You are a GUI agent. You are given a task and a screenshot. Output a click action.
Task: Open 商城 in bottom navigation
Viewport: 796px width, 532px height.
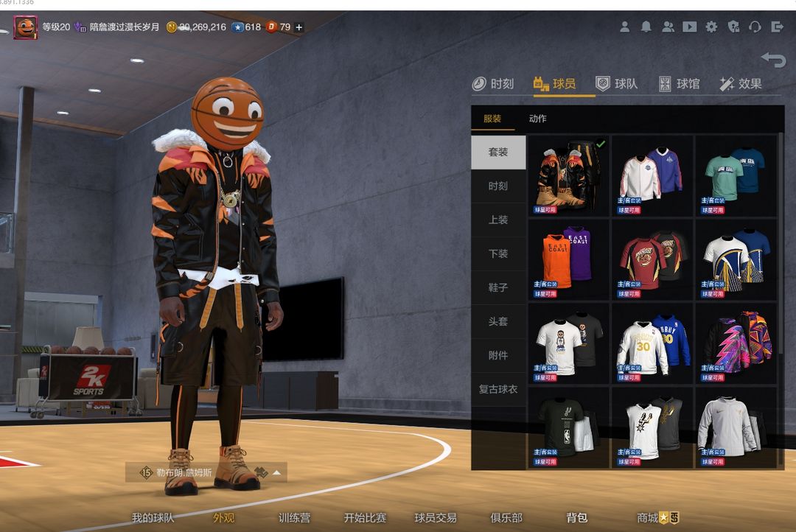657,518
